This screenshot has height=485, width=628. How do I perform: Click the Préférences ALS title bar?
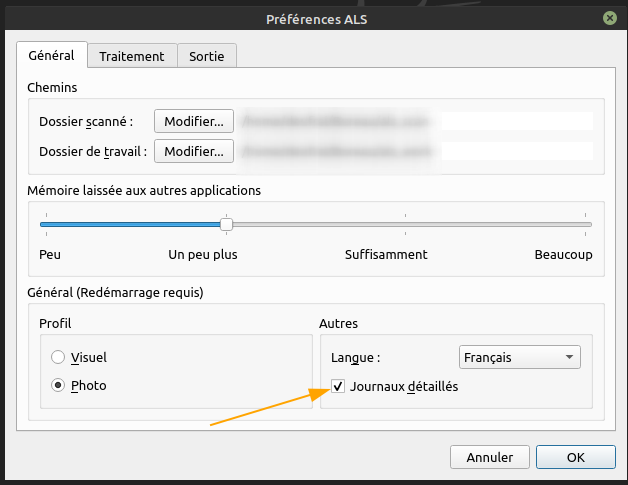[x=313, y=18]
